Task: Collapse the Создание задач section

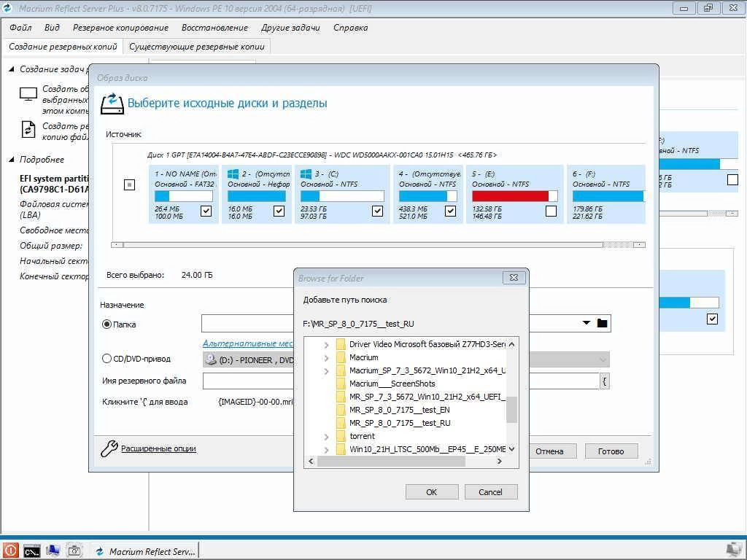Action: click(x=12, y=69)
